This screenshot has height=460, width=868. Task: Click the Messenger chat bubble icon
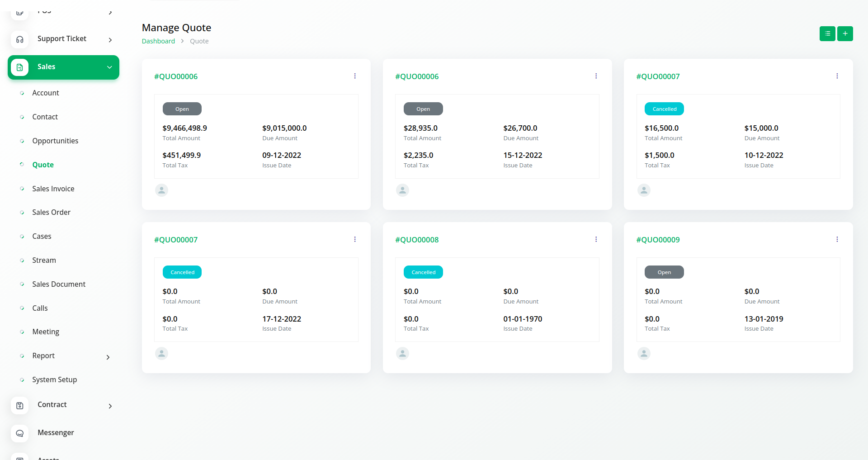[x=20, y=433]
